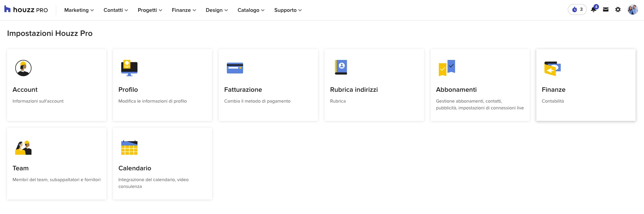Screen dimensions: 644x214
Task: Open the Fatturazione settings title
Action: [243, 90]
